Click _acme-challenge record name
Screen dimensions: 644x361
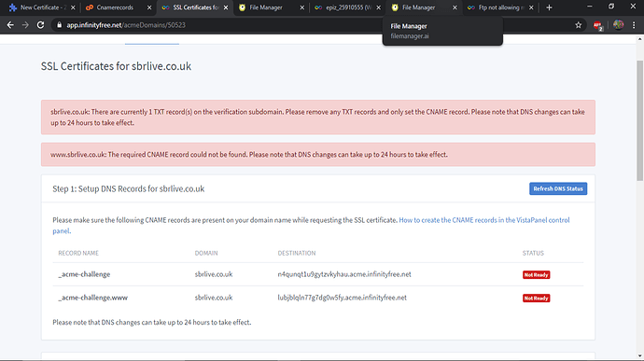(84, 274)
